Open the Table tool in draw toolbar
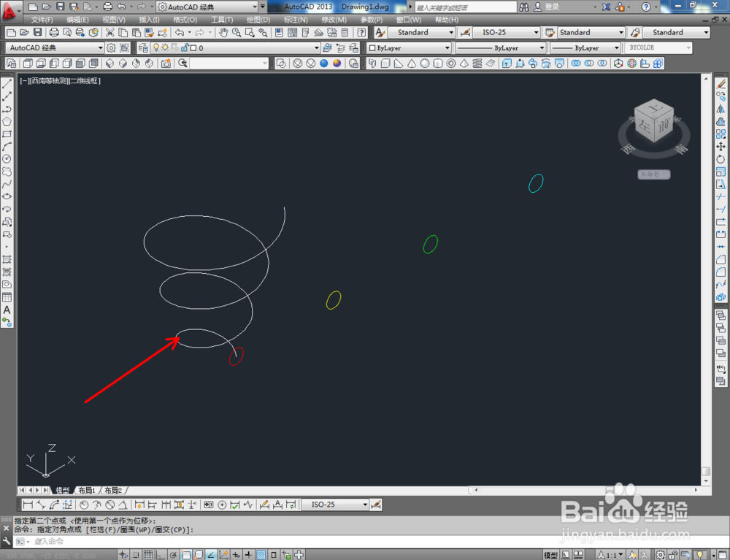Viewport: 730px width, 560px height. (x=7, y=297)
